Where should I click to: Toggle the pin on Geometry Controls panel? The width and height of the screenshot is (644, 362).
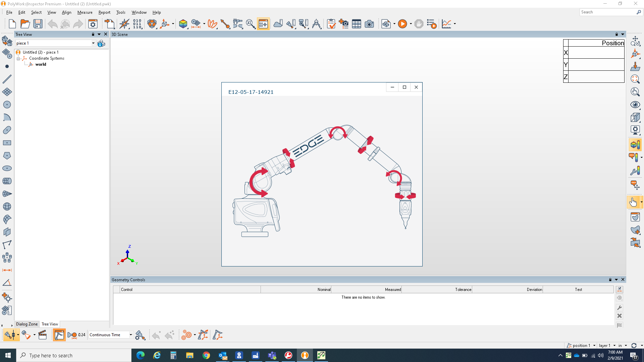[610, 280]
